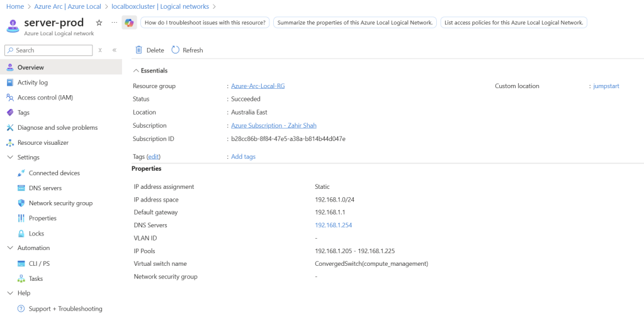Image resolution: width=644 pixels, height=313 pixels.
Task: Collapse the Essentials section
Action: [x=135, y=71]
